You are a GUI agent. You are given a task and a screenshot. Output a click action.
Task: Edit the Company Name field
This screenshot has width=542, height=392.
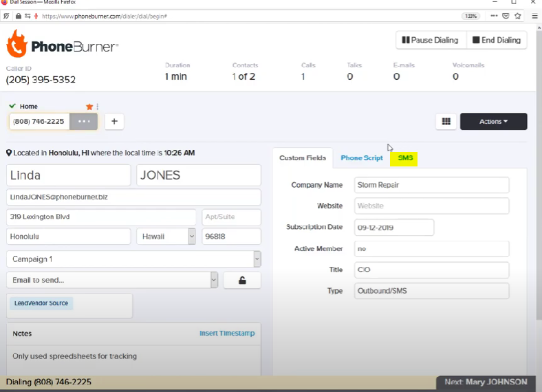[x=431, y=185]
